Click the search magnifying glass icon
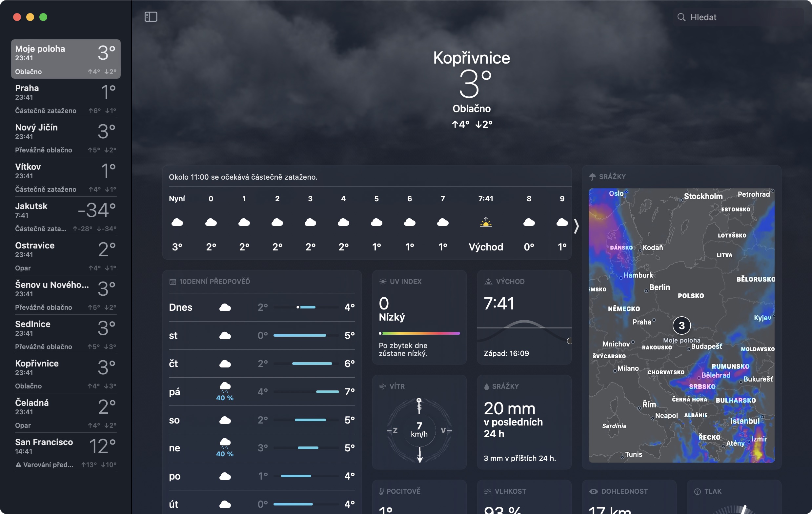This screenshot has height=514, width=812. coord(681,17)
